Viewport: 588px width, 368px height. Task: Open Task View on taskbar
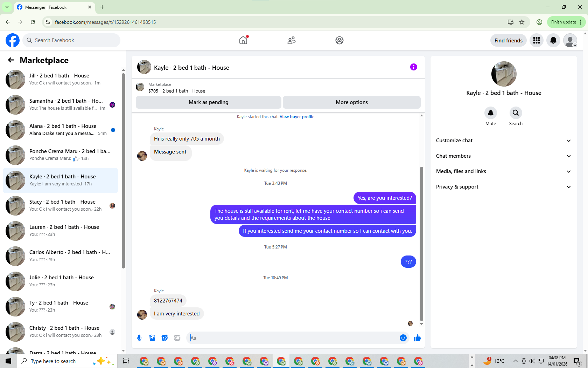(126, 361)
